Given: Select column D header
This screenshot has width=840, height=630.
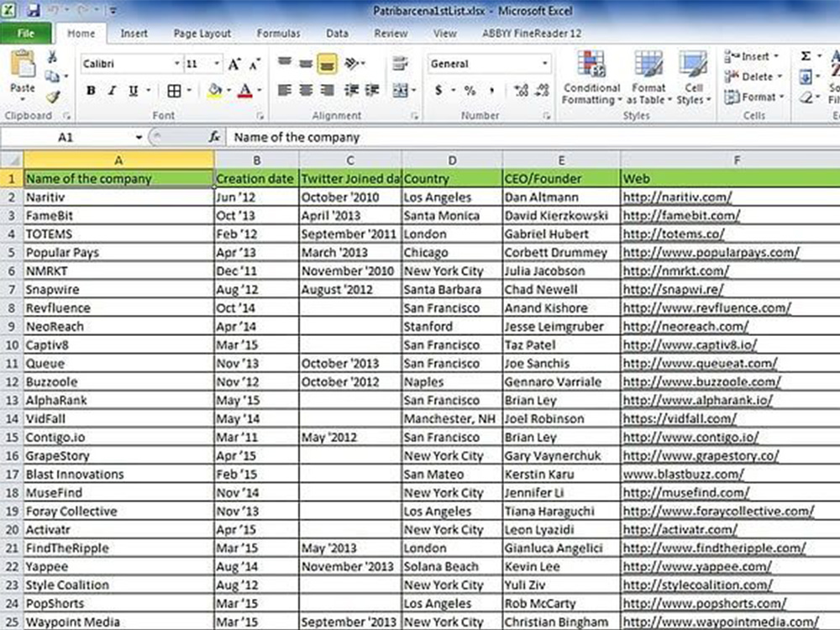Looking at the screenshot, I should point(452,160).
